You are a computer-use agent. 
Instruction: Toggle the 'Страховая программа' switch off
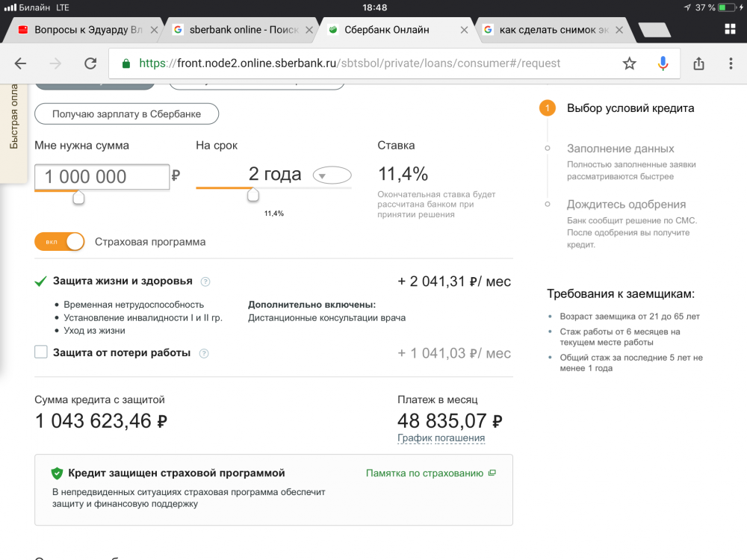coord(60,242)
